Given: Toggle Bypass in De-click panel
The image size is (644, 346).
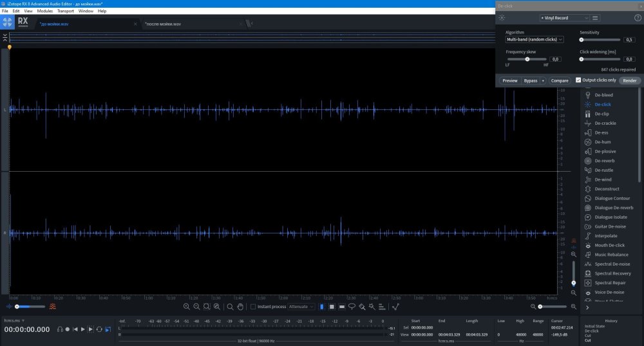Looking at the screenshot, I should coord(530,80).
